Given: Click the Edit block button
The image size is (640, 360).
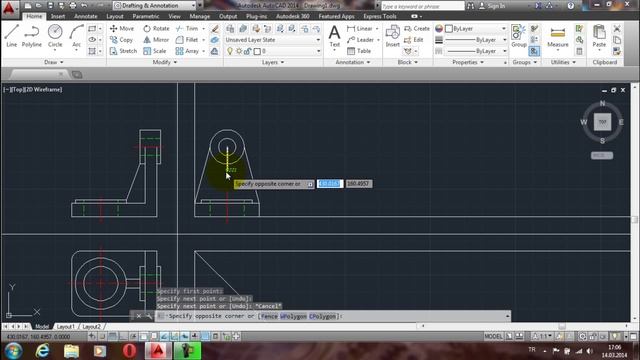Looking at the screenshot, I should click(413, 40).
